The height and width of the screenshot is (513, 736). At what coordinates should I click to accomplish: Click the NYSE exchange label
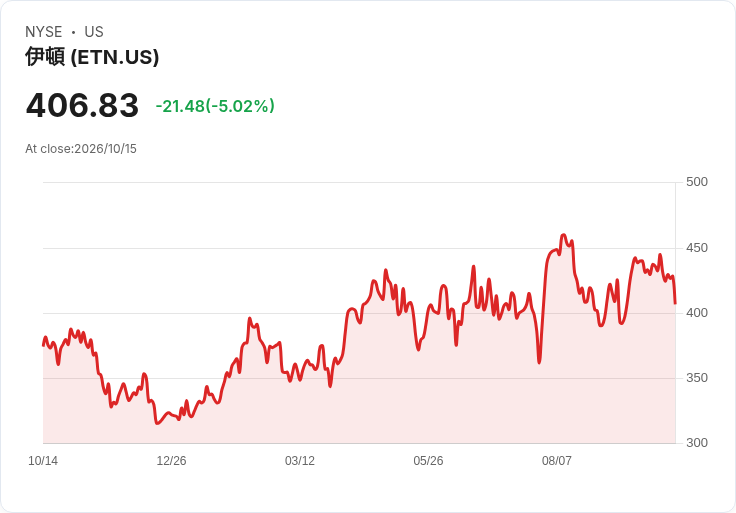pyautogui.click(x=44, y=32)
